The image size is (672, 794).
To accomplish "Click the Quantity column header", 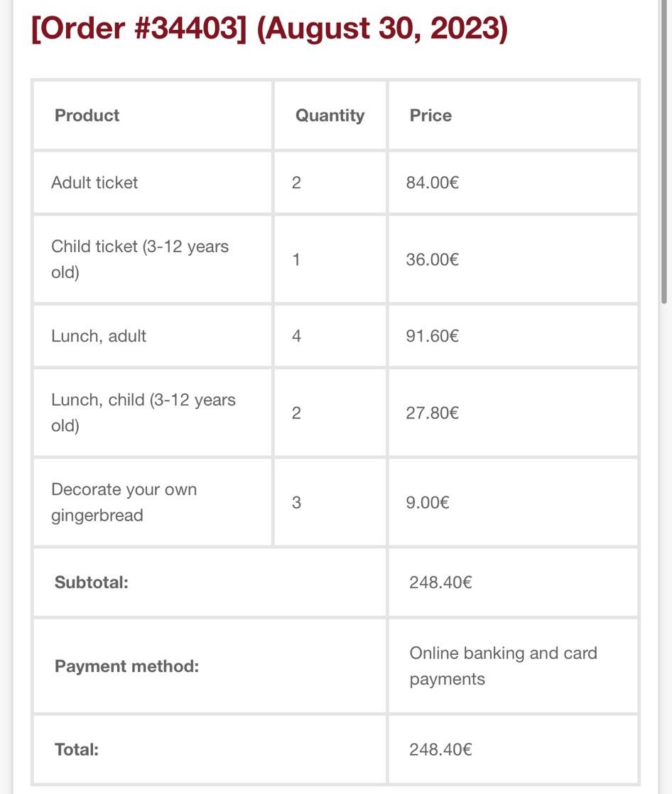I will tap(330, 115).
